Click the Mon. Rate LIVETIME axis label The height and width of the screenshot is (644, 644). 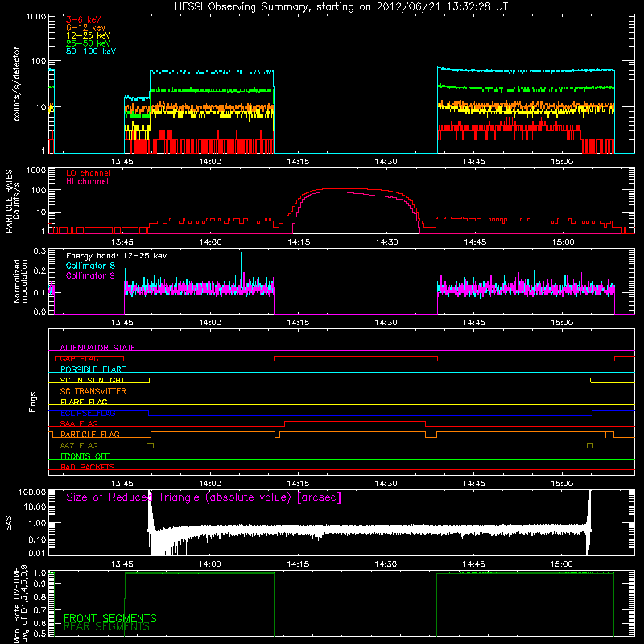(x=20, y=605)
